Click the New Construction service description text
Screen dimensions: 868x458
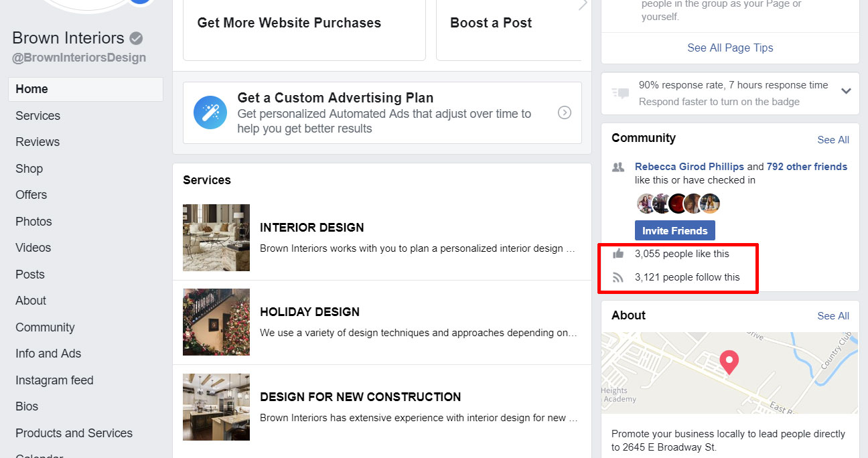pos(419,418)
